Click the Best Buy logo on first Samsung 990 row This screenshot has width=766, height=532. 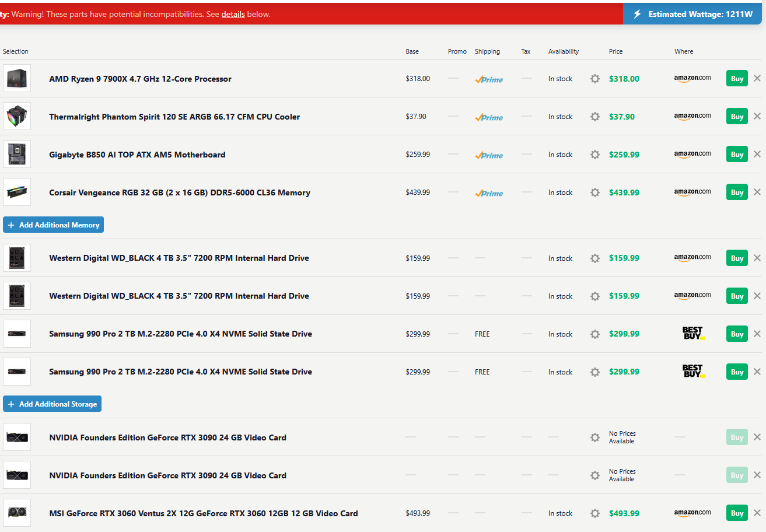[694, 334]
